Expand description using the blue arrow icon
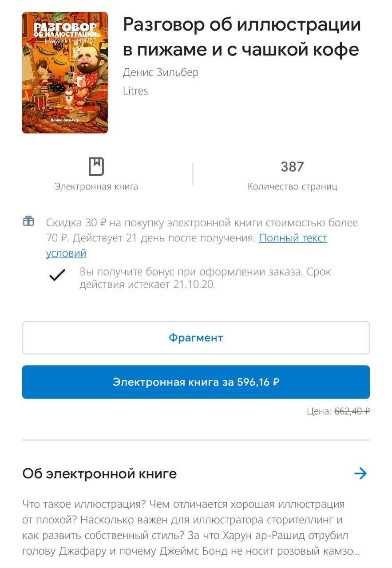This screenshot has height=568, width=392. coord(360,474)
